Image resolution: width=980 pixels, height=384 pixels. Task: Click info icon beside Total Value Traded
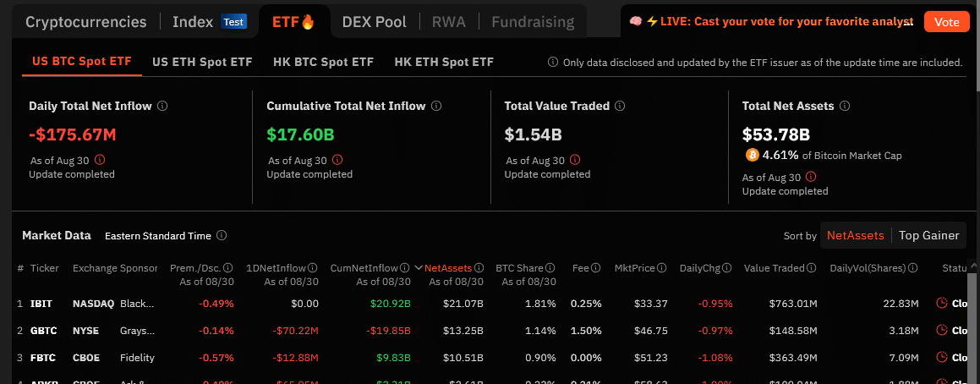620,107
